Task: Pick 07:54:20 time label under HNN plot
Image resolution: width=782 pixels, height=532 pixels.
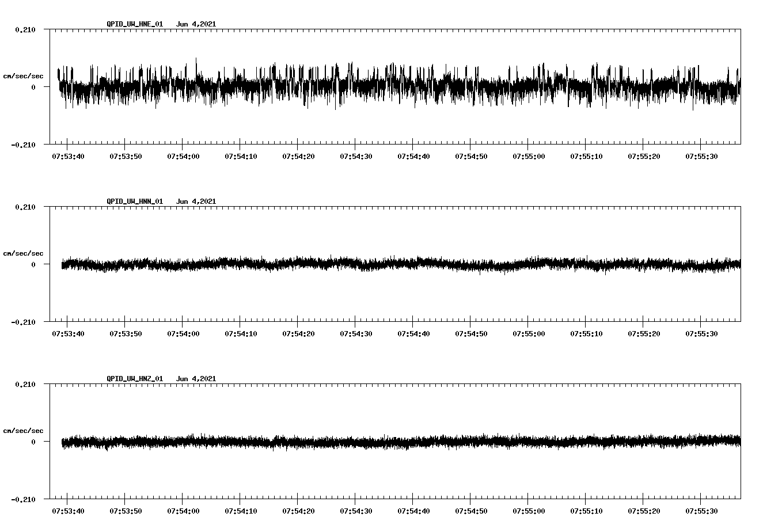Action: coord(298,334)
